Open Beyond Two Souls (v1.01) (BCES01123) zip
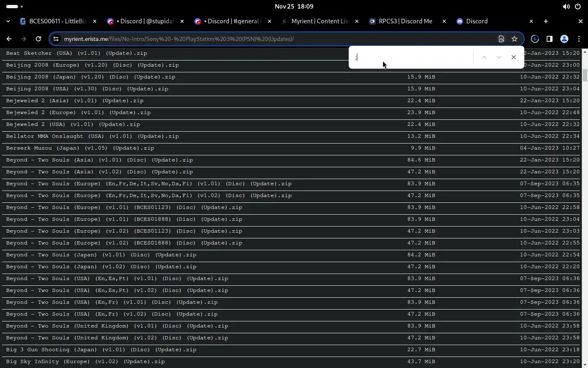 coord(124,207)
